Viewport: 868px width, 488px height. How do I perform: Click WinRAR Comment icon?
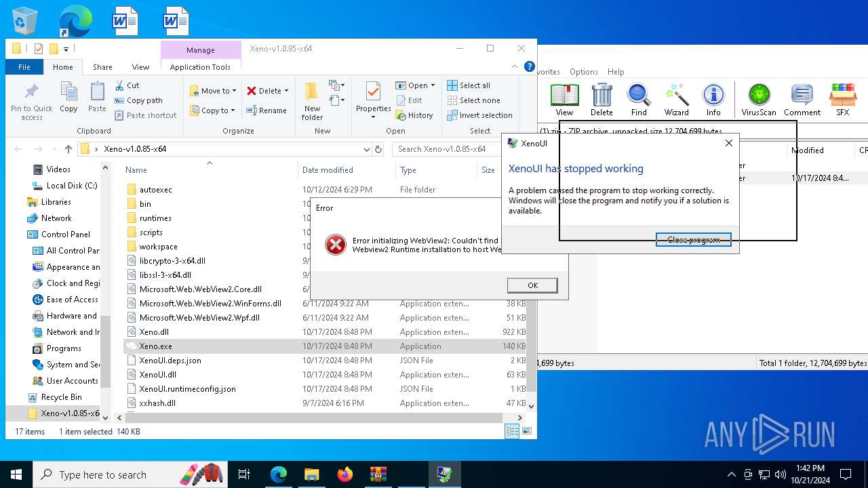click(802, 100)
